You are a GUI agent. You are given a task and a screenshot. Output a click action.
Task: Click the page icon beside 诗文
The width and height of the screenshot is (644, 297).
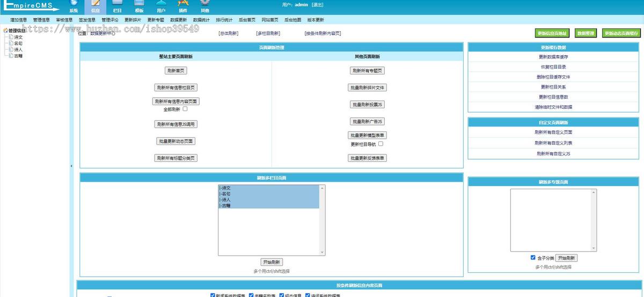pyautogui.click(x=11, y=37)
